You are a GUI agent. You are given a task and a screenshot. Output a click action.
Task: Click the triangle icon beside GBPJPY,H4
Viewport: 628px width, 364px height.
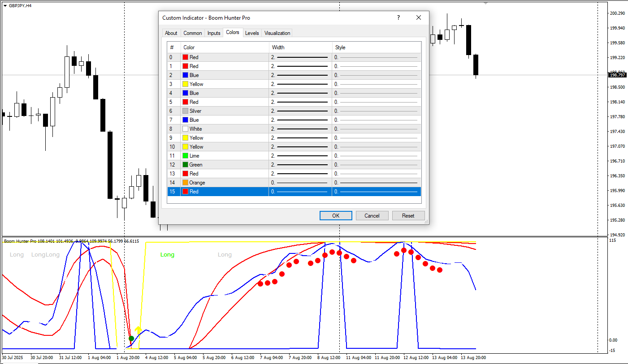[x=5, y=5]
